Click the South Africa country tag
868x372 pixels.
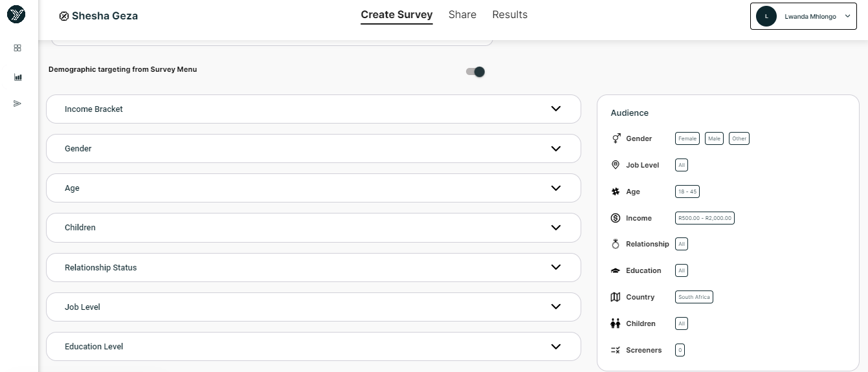694,297
